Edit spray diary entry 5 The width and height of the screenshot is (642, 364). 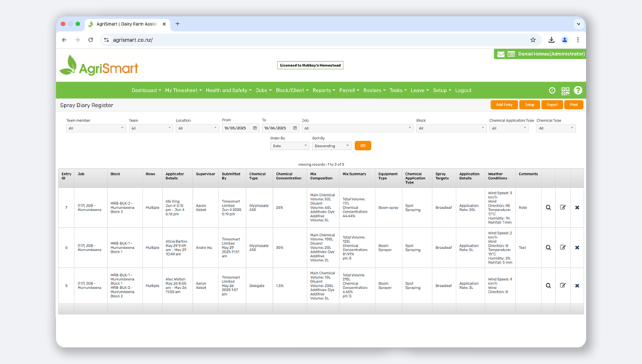(x=563, y=286)
